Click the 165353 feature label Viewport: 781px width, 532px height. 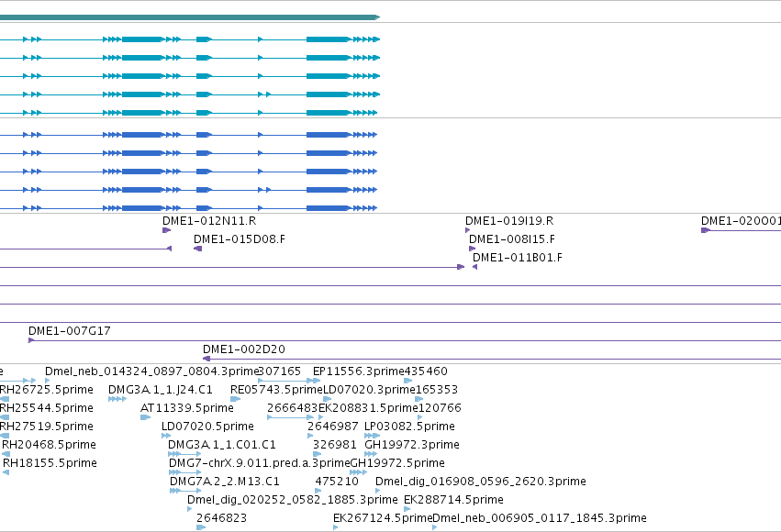436,390
